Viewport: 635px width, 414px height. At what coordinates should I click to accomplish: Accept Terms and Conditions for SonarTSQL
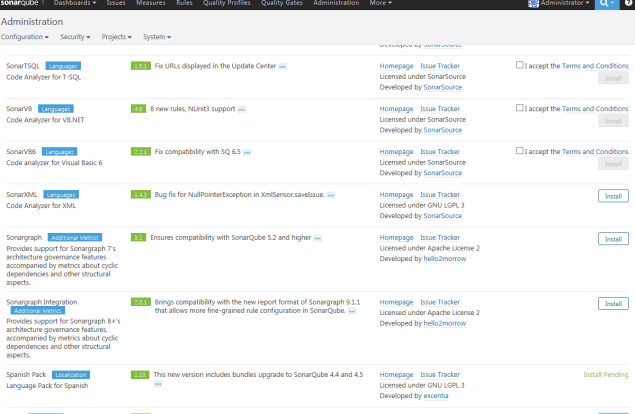[520, 65]
